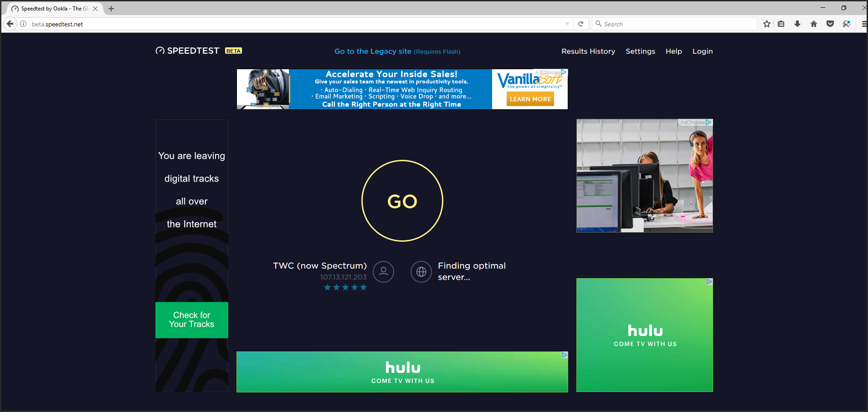868x412 pixels.
Task: Open the Legacy site link
Action: pos(397,51)
